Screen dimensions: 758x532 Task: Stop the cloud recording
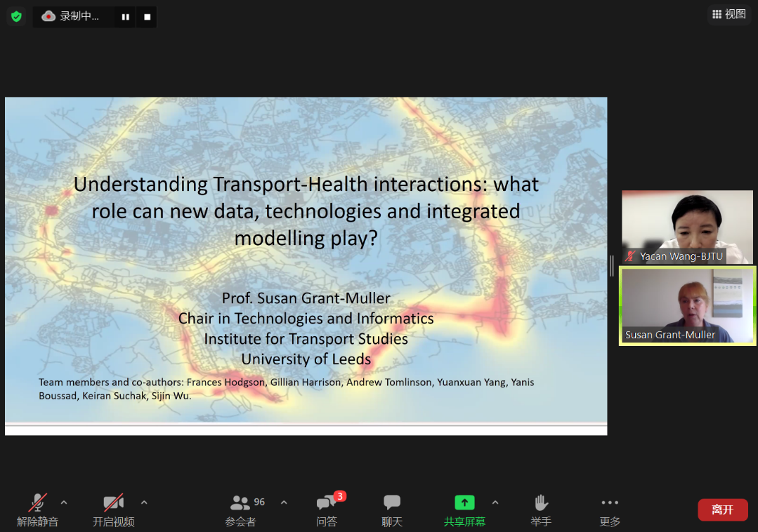tap(147, 17)
